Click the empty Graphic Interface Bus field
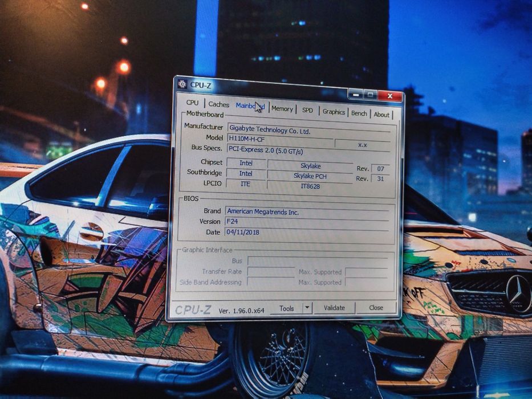 point(318,260)
